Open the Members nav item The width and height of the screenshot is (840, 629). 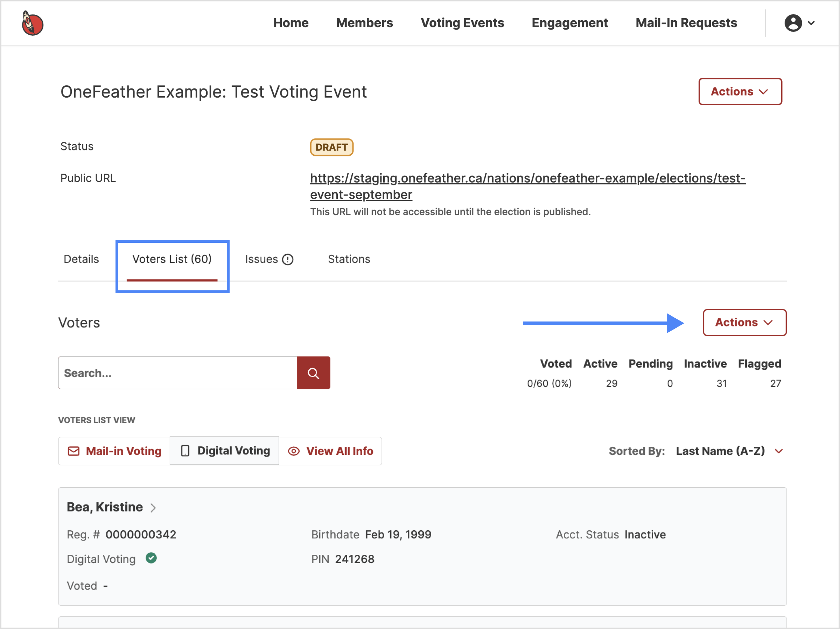[364, 23]
